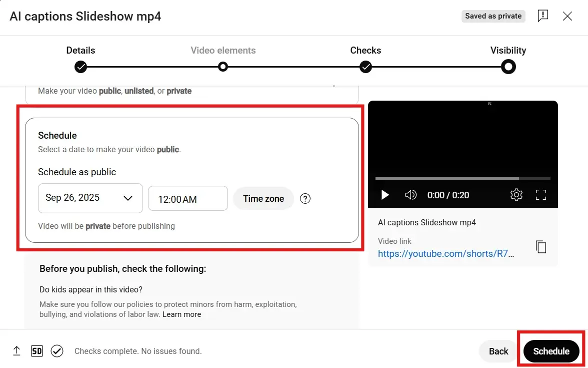Enter fullscreen in video preview
Viewport: 588px width, 368px height.
pos(541,195)
